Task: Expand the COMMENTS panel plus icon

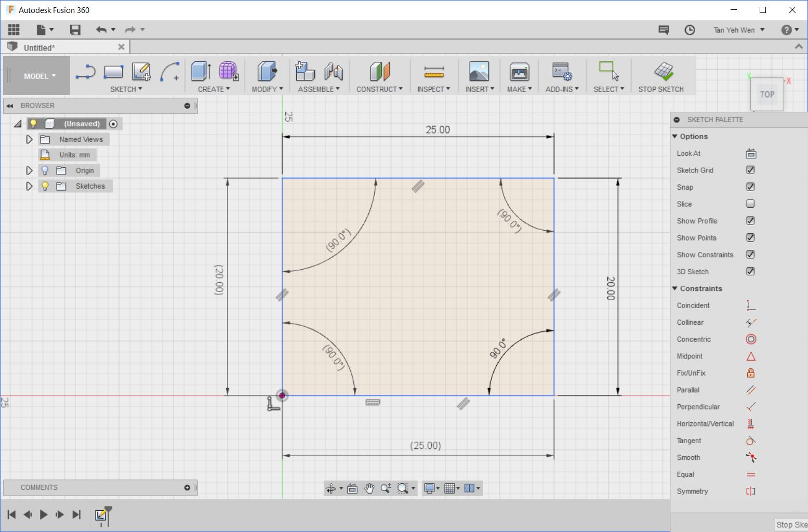Action: click(187, 487)
